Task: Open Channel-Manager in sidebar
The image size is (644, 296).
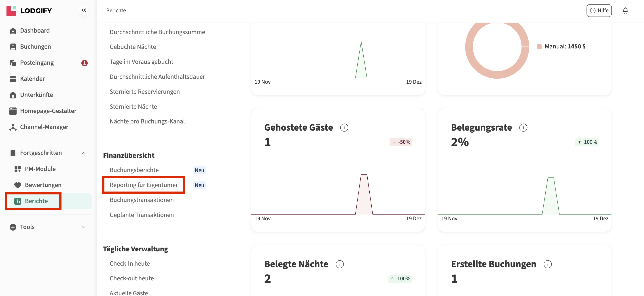Action: pos(44,127)
